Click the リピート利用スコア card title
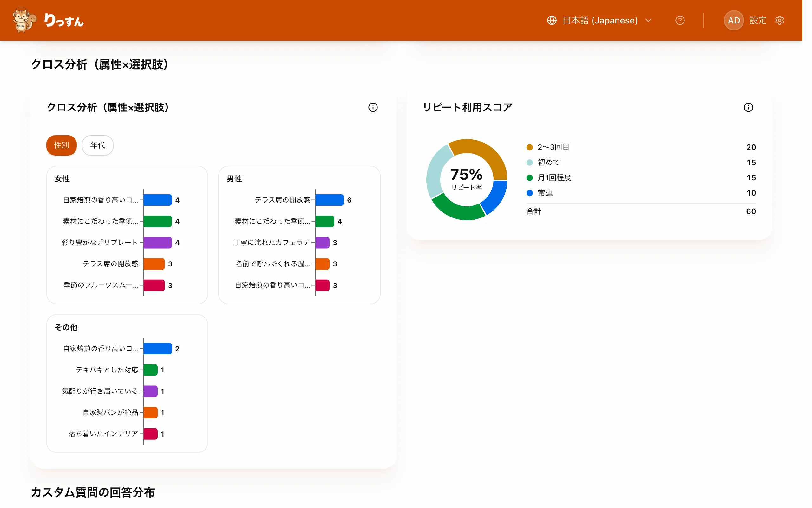The height and width of the screenshot is (508, 812). click(x=468, y=108)
